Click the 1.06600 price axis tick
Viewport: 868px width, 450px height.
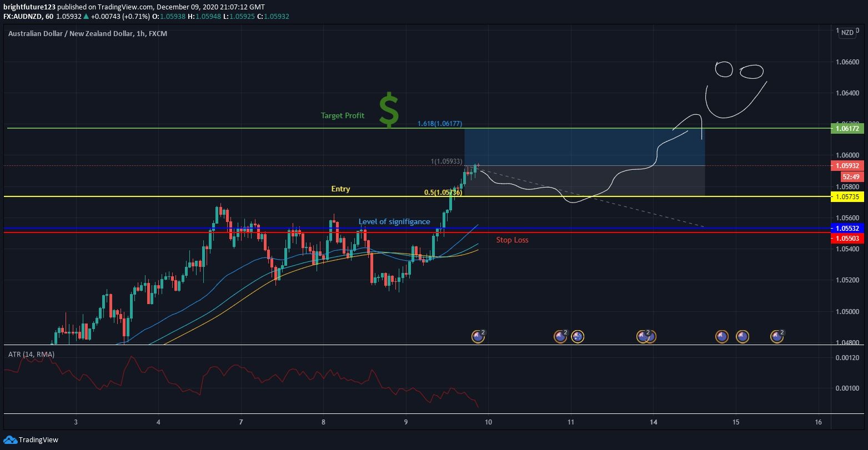pyautogui.click(x=846, y=62)
